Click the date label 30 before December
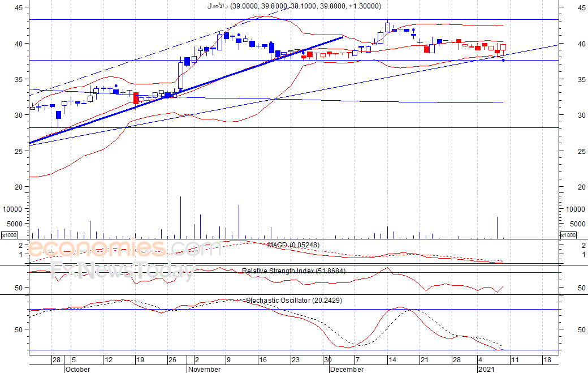588x373 pixels. (328, 360)
